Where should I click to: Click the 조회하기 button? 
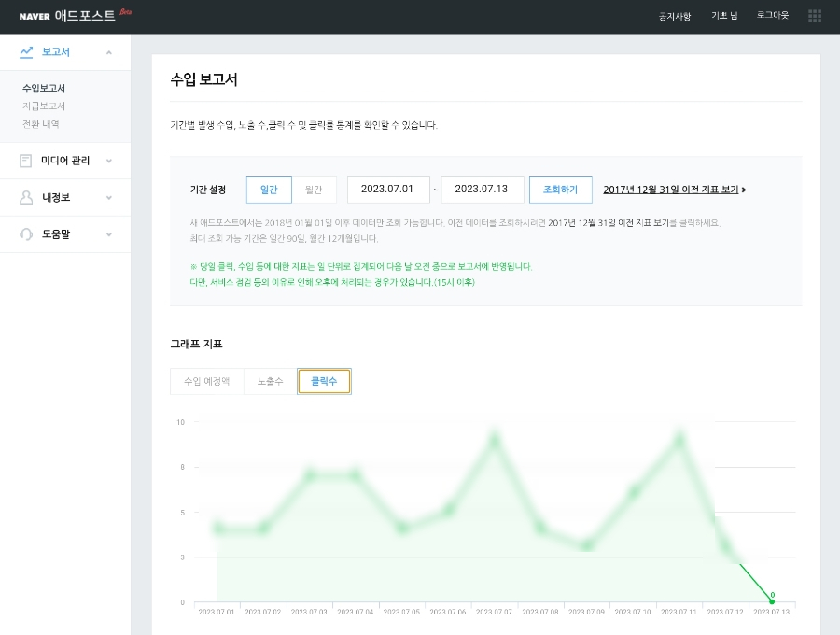[560, 190]
